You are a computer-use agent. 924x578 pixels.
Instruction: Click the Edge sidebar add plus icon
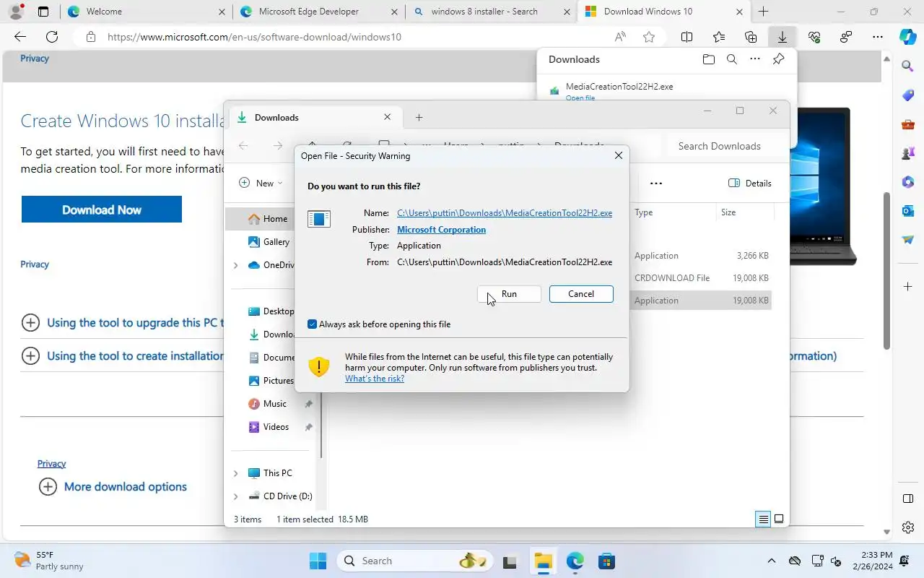coord(908,287)
